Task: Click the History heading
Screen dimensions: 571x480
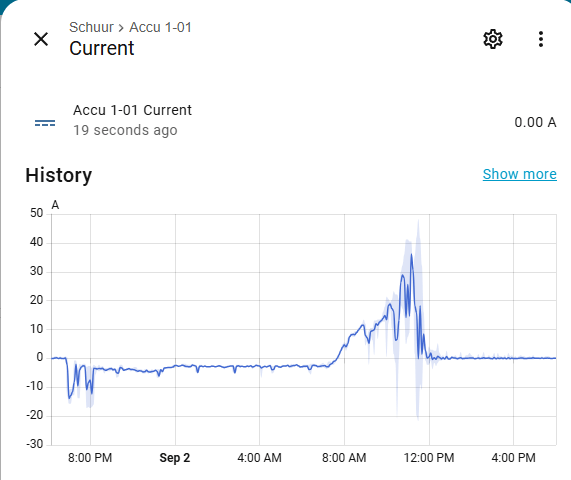Action: (x=59, y=175)
